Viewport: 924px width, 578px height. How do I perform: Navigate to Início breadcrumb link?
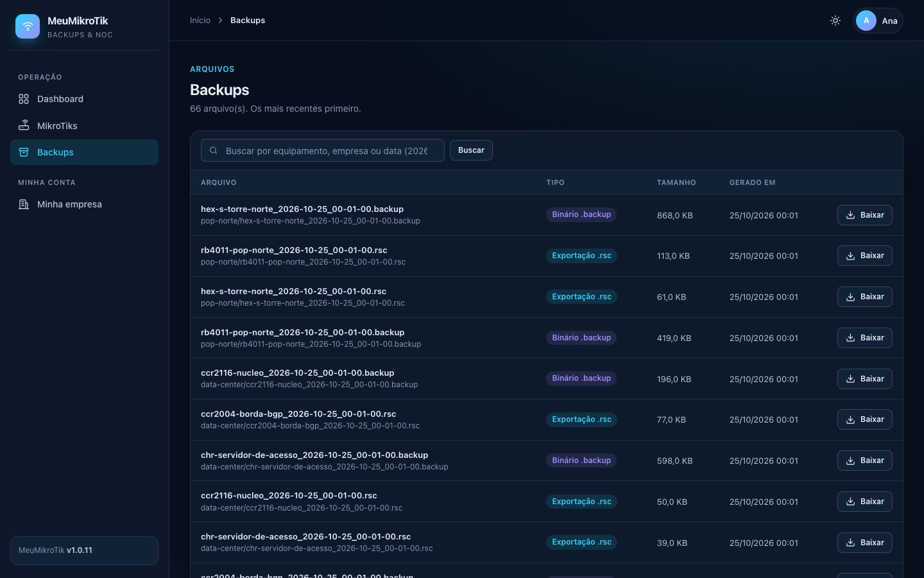point(200,21)
